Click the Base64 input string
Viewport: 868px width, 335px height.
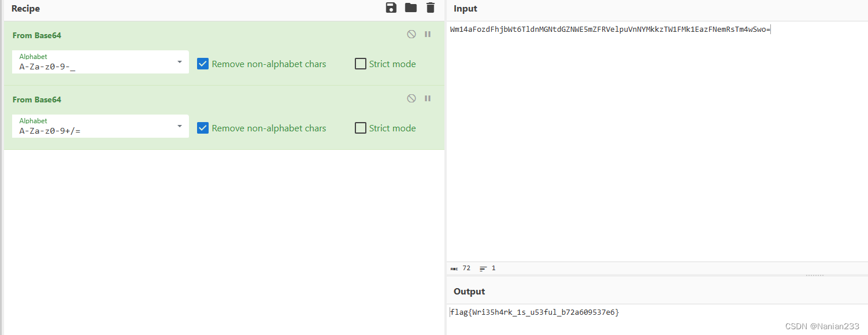coord(610,29)
